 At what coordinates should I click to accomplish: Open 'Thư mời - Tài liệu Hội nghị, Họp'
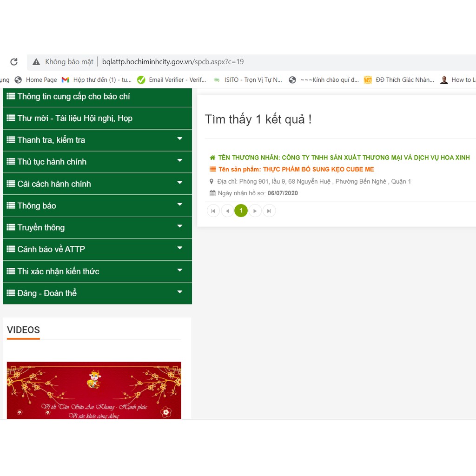click(74, 119)
